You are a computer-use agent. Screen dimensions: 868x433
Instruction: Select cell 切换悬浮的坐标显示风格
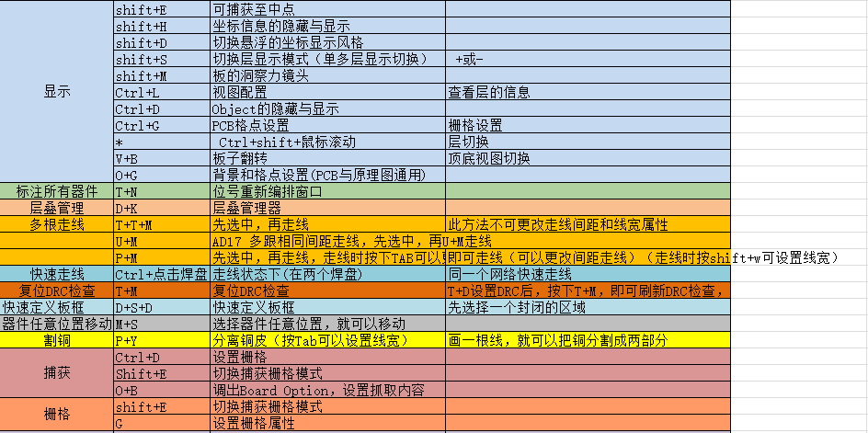(327, 42)
